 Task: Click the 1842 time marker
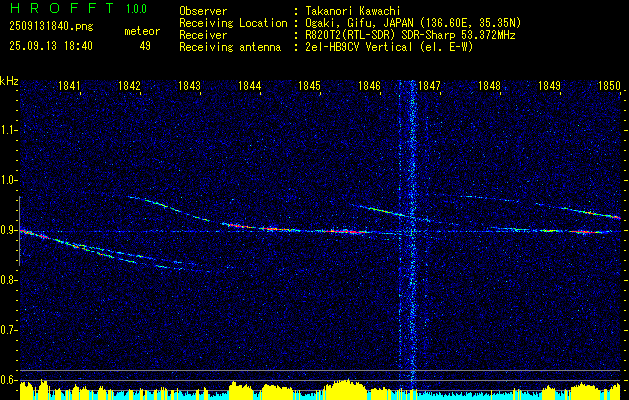(130, 86)
